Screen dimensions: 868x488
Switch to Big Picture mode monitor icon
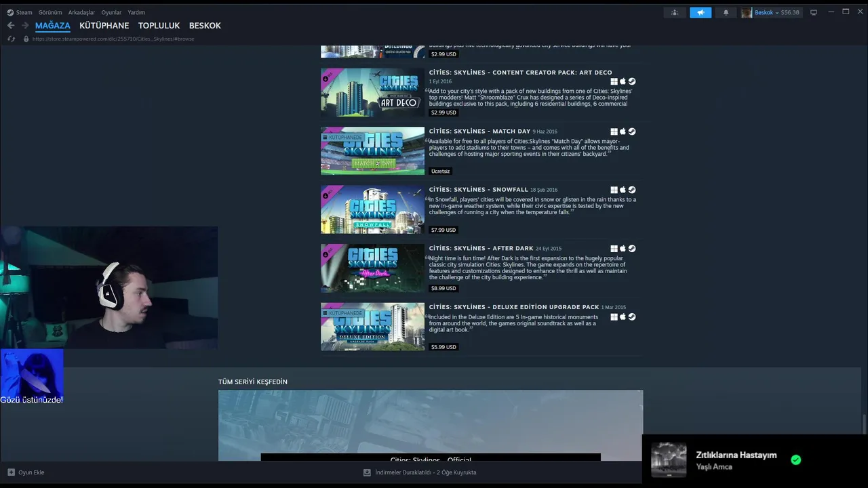(x=814, y=12)
